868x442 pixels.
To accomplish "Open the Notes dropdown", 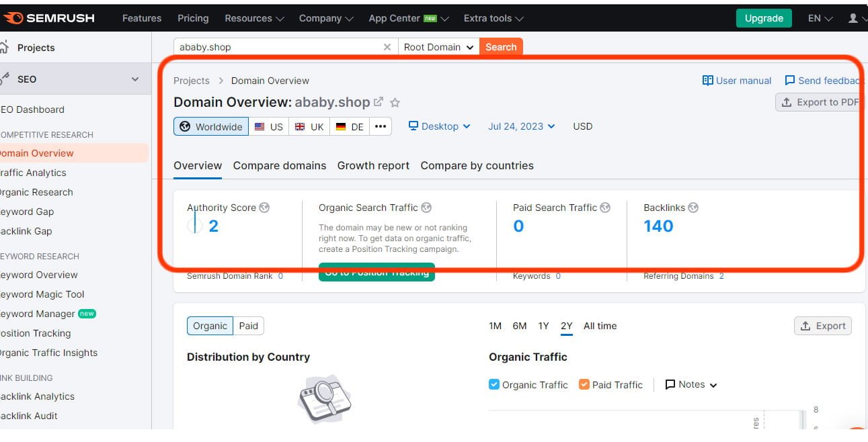I will (691, 385).
